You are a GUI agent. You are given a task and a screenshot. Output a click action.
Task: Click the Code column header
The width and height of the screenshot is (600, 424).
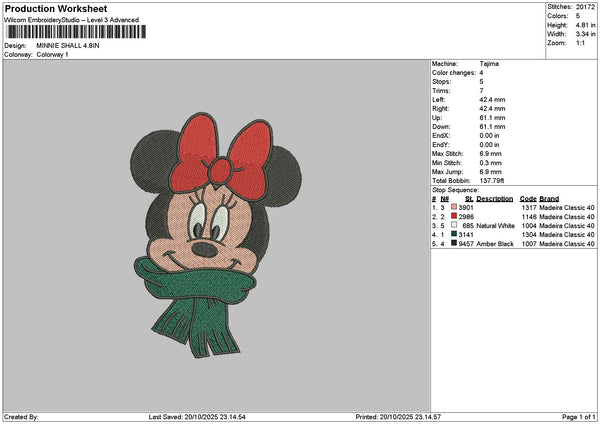pyautogui.click(x=528, y=199)
